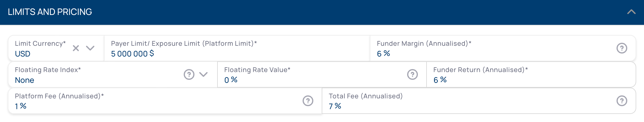Show help for Funder Margin (Annualised)
Screen dimensions: 644x122
(x=622, y=48)
